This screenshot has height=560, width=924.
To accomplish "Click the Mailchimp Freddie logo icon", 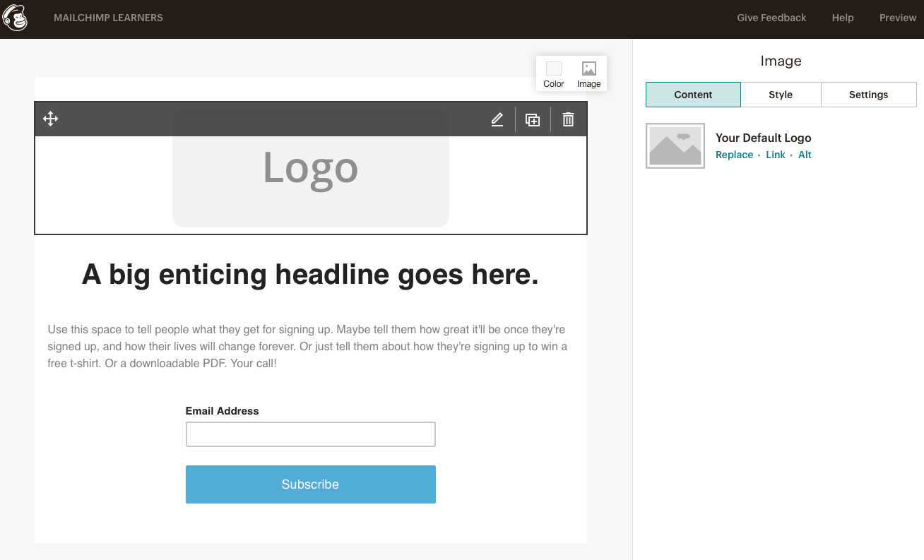I will click(15, 18).
